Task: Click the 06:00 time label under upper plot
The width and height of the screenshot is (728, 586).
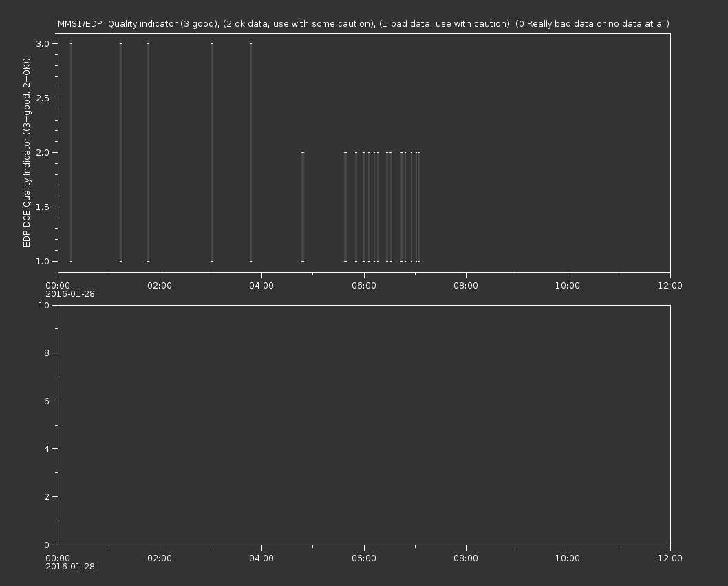Action: (363, 285)
